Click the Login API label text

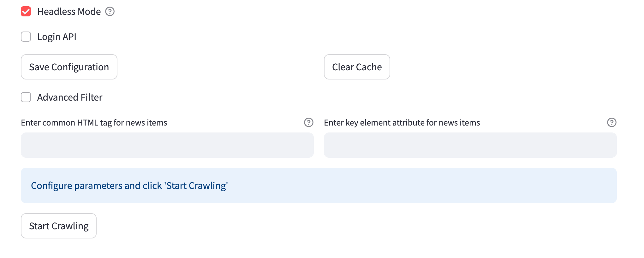(57, 37)
